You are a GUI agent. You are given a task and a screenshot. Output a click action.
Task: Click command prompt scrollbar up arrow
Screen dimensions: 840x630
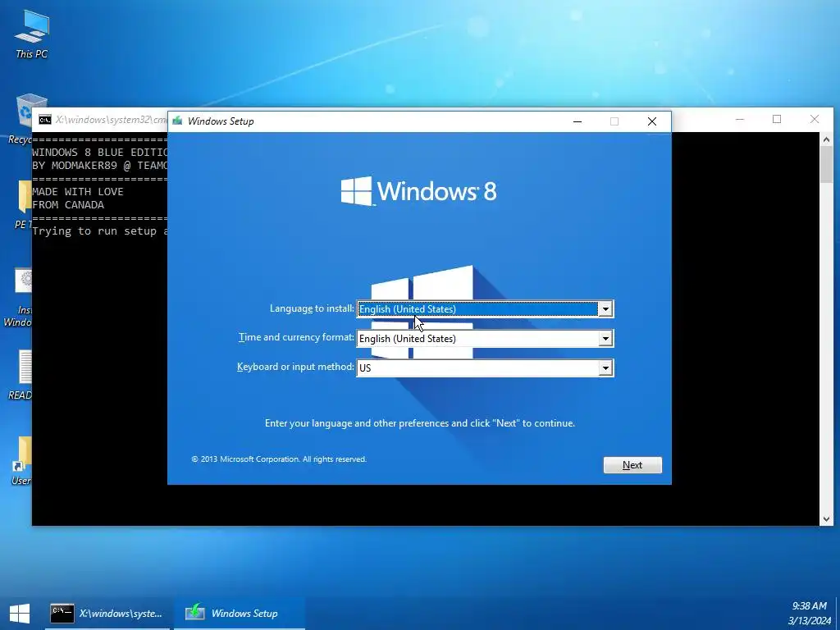826,139
